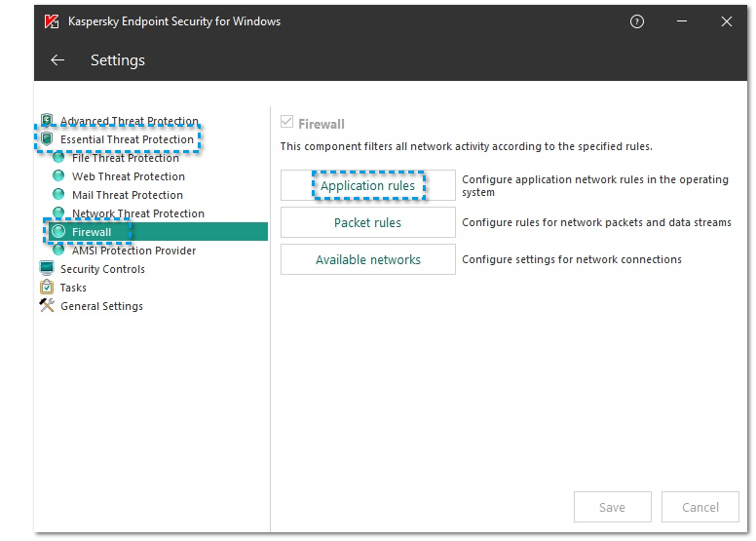Click the Essential Threat Protection shield icon
This screenshot has width=756, height=541.
[x=47, y=139]
